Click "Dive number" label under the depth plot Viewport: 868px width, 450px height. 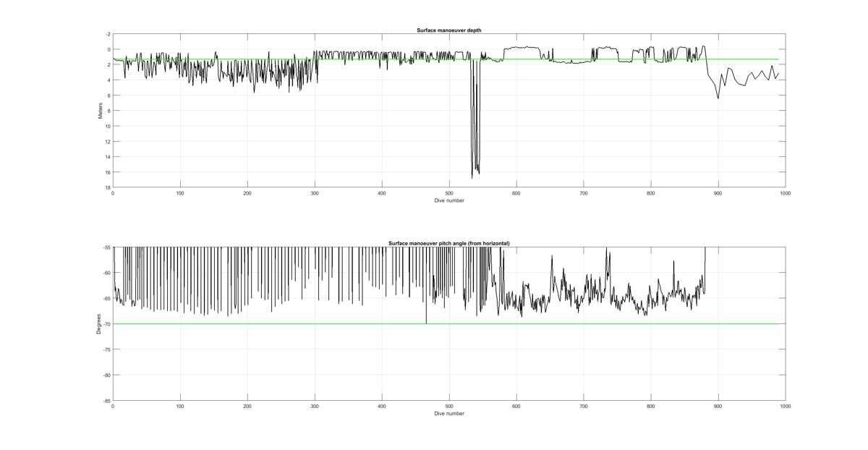449,200
